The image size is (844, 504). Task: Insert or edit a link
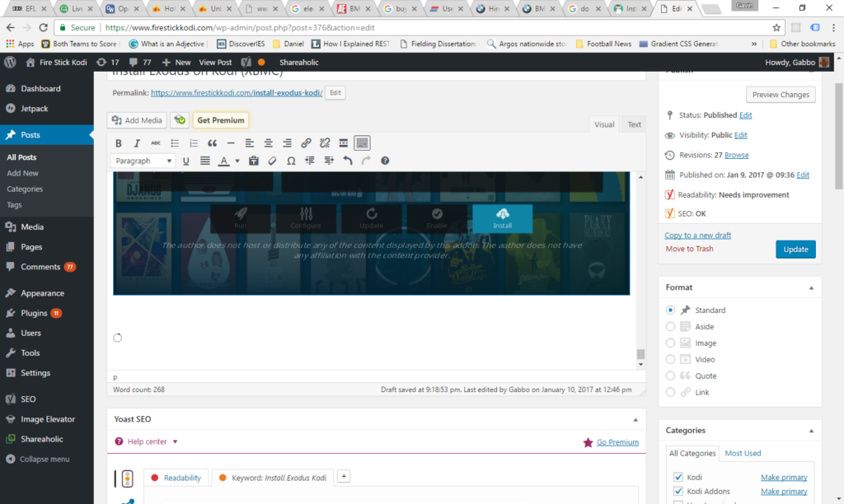[x=306, y=143]
